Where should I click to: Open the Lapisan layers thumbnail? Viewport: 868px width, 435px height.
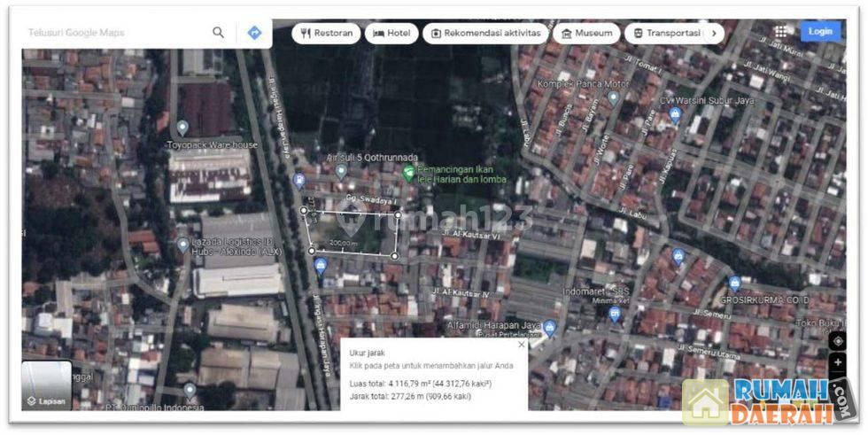[x=46, y=385]
